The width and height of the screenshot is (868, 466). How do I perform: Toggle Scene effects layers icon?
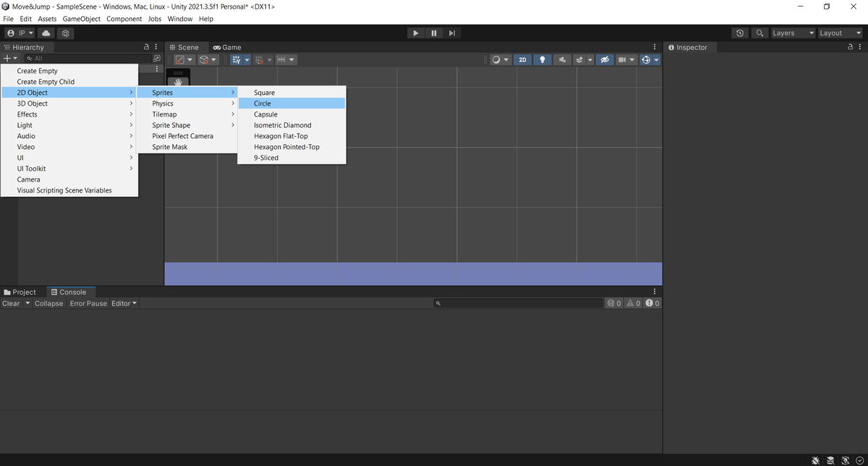coord(579,60)
